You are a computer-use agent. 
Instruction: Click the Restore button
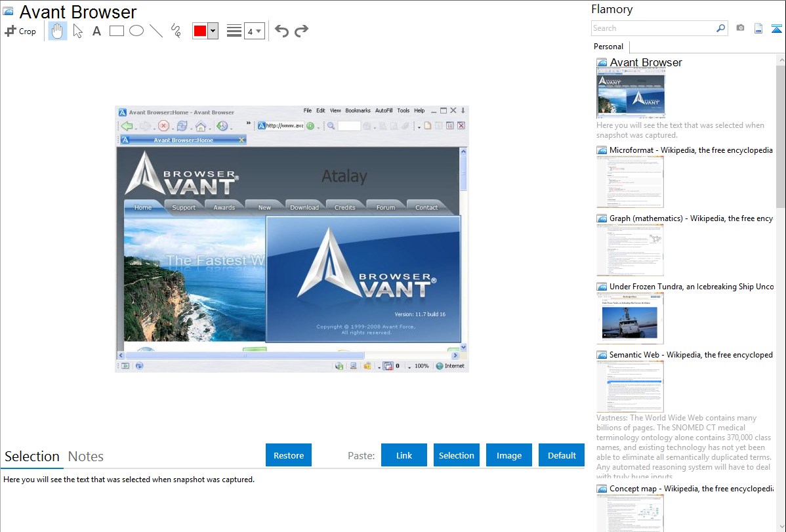[289, 455]
